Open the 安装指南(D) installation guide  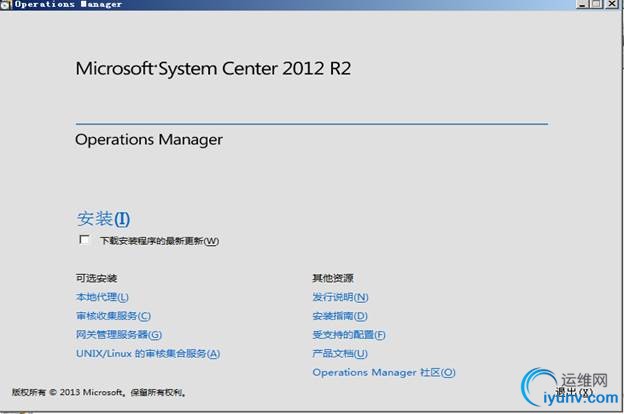tap(340, 316)
